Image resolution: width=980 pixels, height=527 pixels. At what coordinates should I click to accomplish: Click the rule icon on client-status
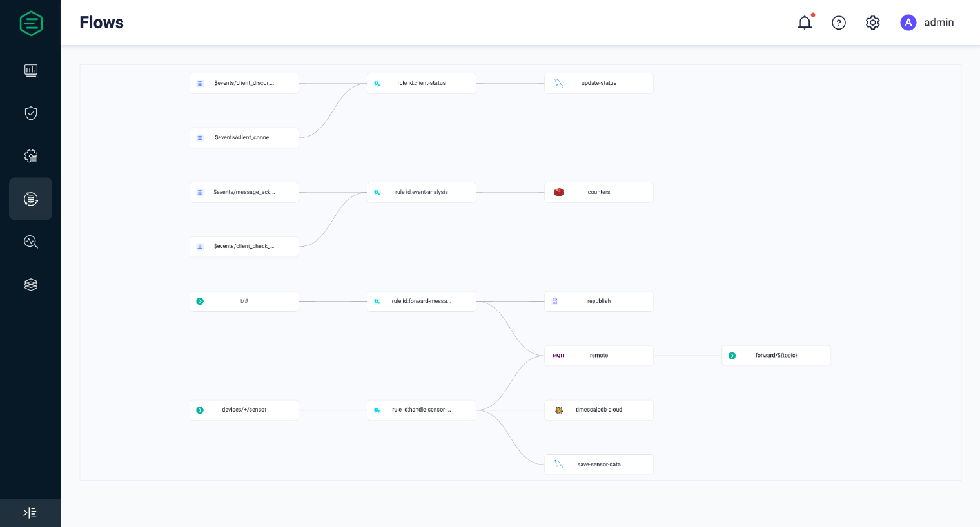pos(377,83)
